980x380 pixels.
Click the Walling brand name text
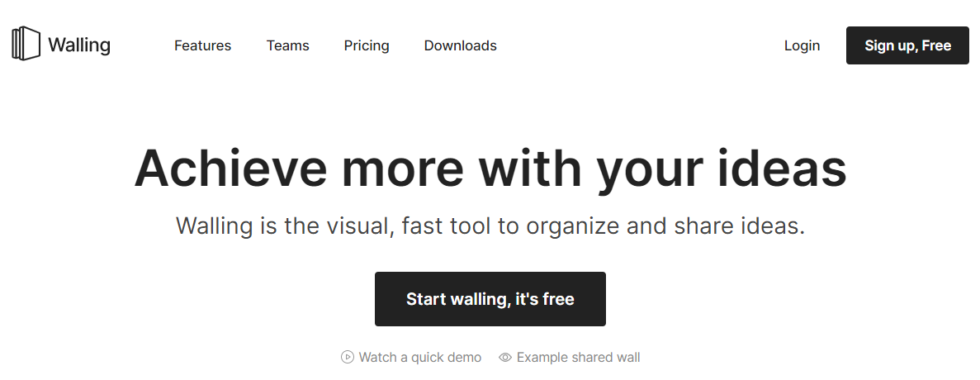(x=79, y=45)
